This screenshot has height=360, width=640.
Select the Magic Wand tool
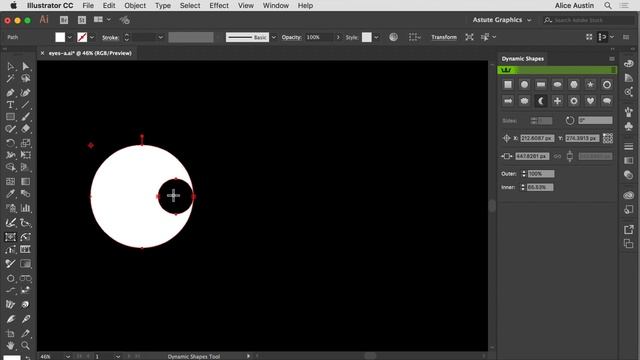point(10,78)
